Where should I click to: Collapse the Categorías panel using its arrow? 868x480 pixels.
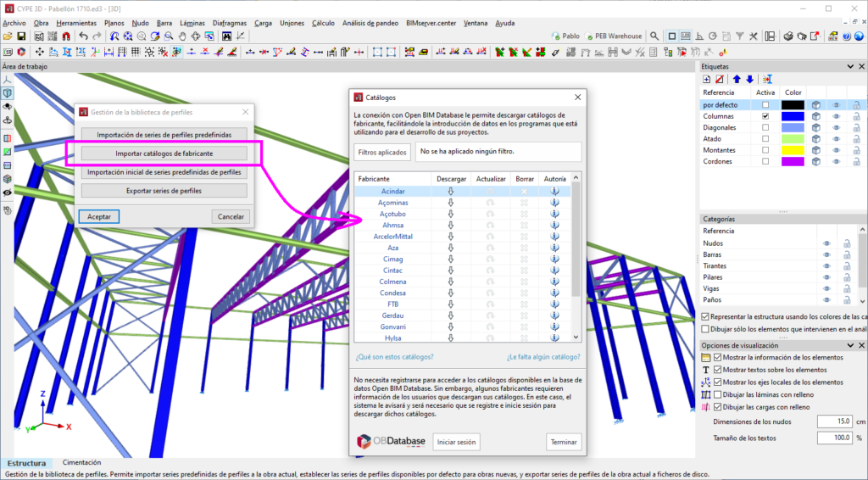coord(850,219)
